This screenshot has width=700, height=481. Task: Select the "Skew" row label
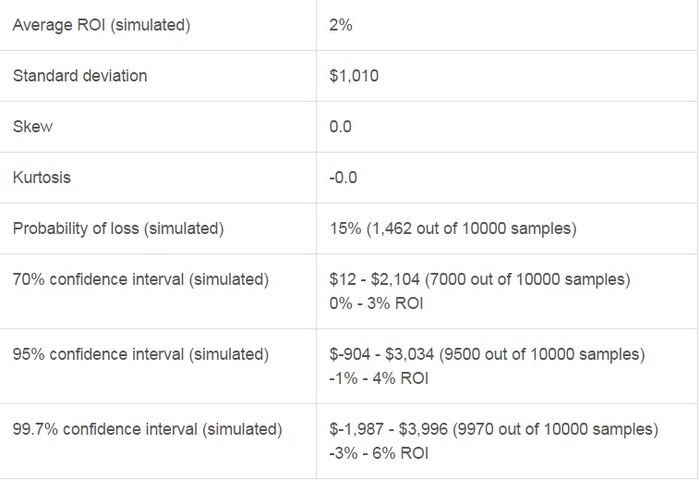coord(32,127)
